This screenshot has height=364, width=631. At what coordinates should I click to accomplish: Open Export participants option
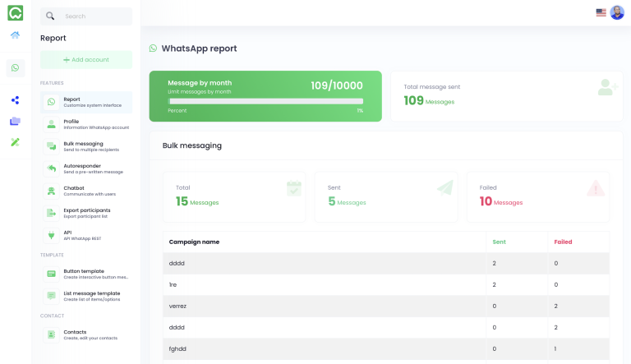85,213
